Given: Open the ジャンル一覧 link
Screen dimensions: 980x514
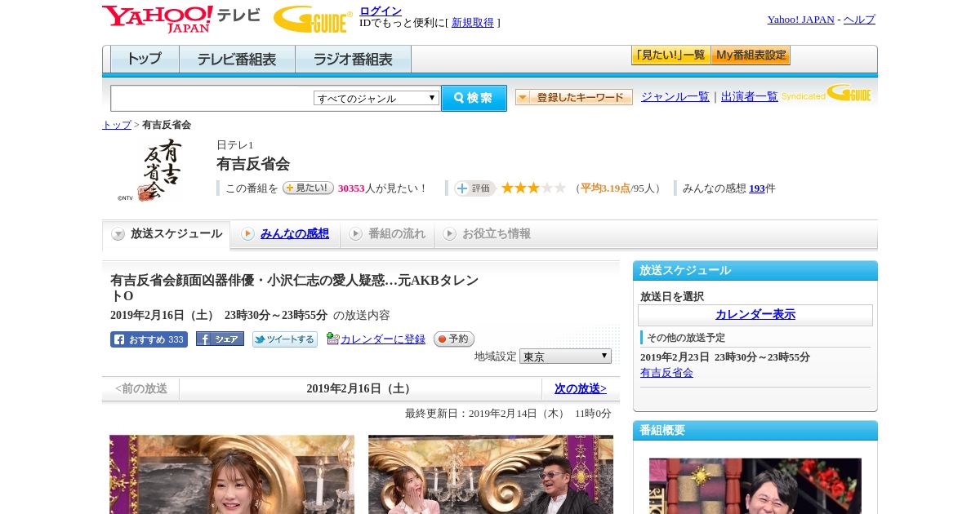Looking at the screenshot, I should point(675,96).
